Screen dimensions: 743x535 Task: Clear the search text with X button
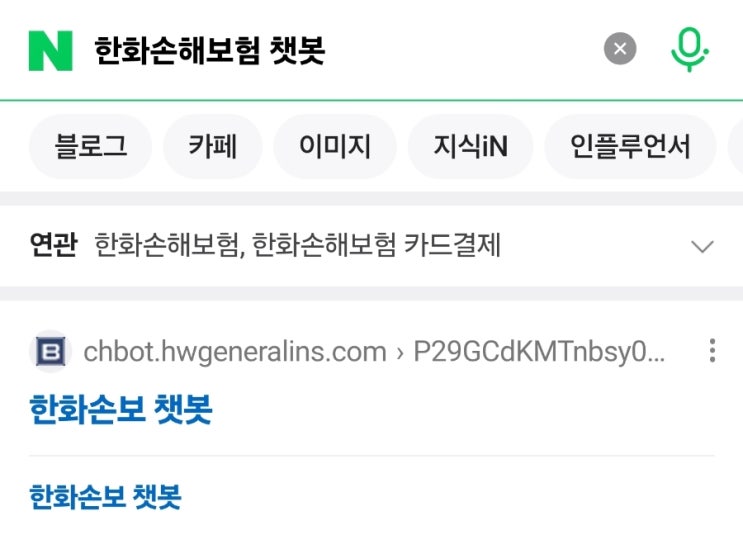click(620, 48)
